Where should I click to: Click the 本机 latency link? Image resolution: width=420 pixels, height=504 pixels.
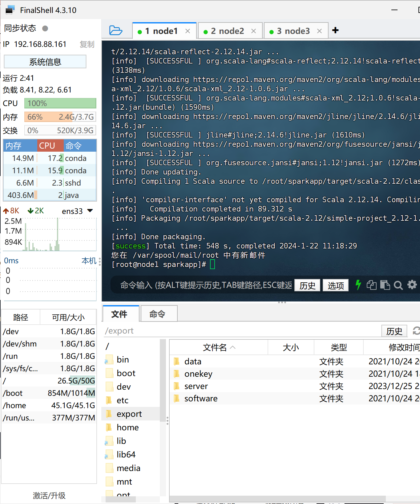pos(89,261)
